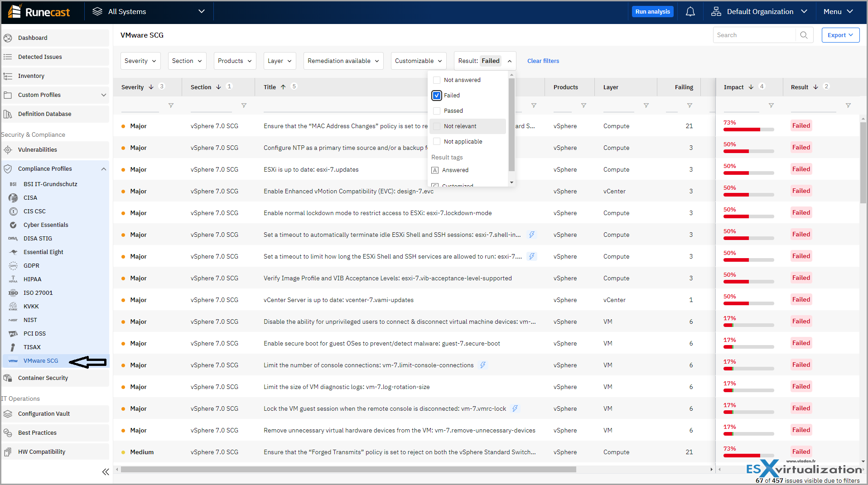Click filter funnel under Severity column

coord(171,106)
